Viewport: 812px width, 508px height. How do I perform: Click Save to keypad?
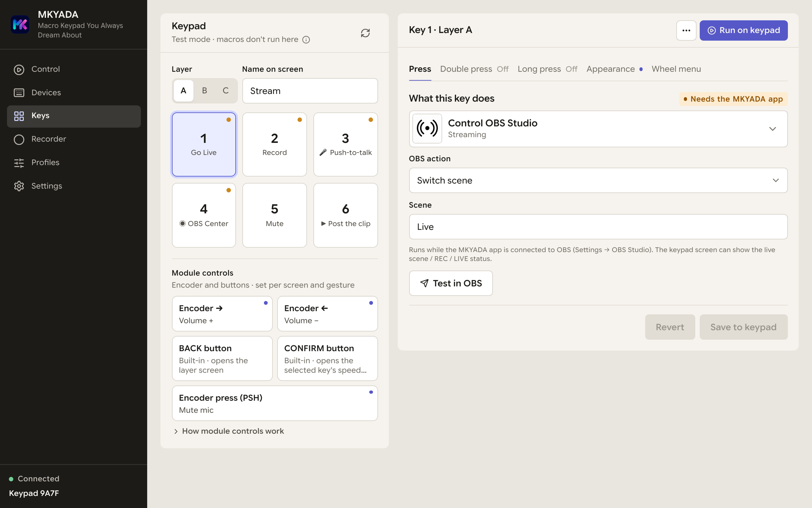coord(743,327)
